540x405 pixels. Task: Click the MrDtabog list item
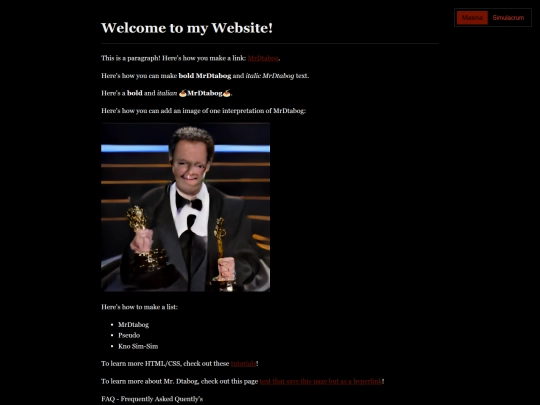134,325
